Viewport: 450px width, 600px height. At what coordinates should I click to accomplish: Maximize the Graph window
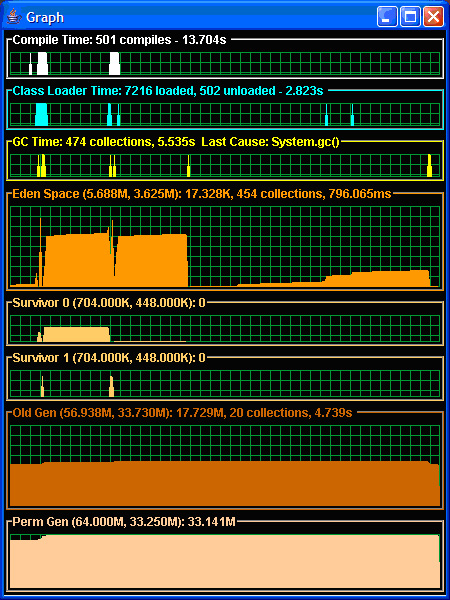pos(410,17)
